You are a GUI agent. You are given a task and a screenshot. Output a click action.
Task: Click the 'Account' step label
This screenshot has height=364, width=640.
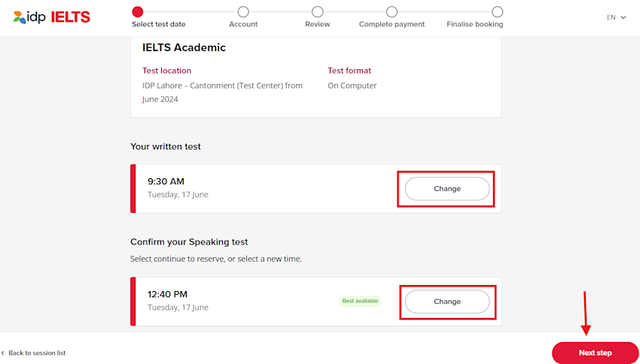pos(243,24)
